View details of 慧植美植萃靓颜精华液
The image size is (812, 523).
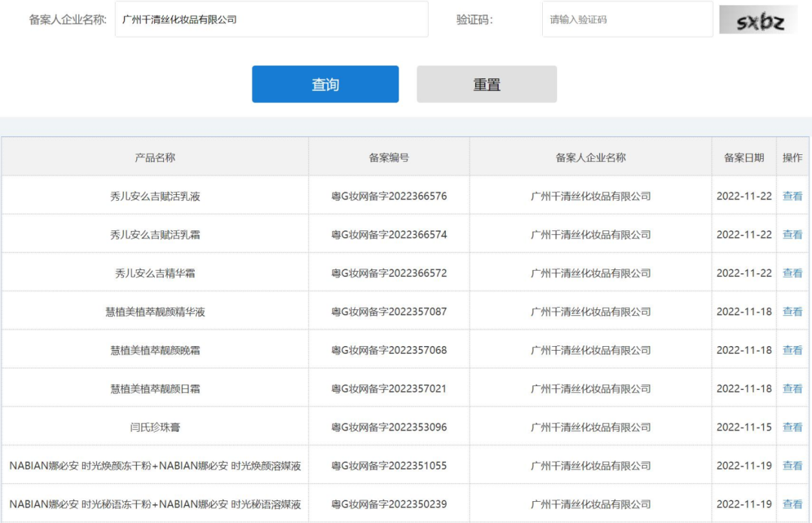coord(792,312)
